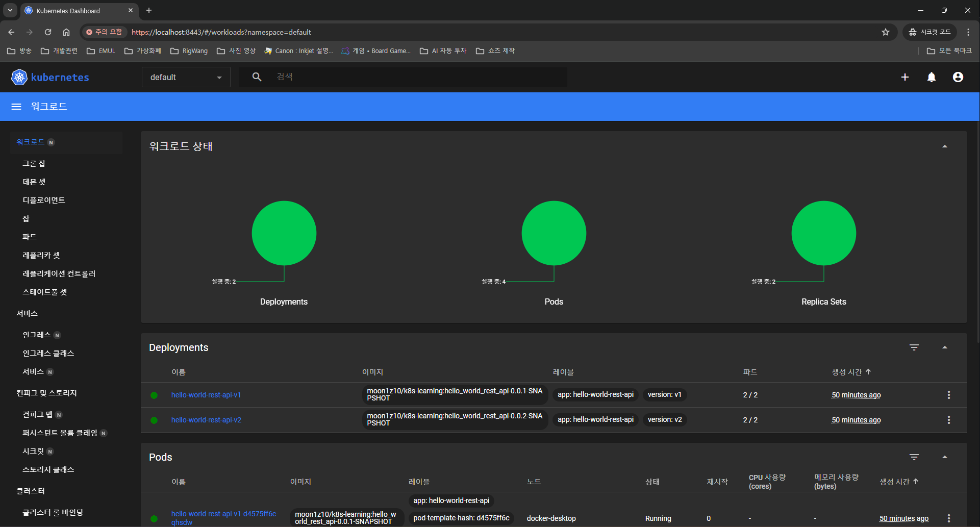The height and width of the screenshot is (527, 980).
Task: Select the Kubernetes Dashboard browser tab
Action: 79,11
